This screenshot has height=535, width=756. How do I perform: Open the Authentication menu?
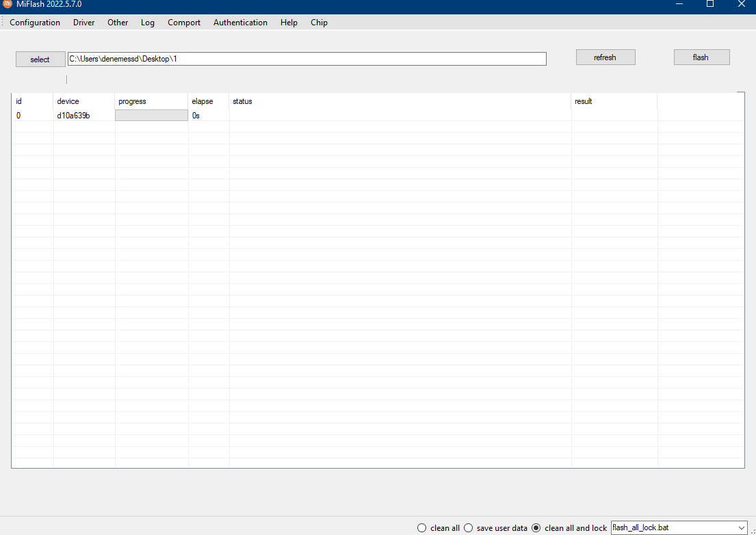point(240,23)
